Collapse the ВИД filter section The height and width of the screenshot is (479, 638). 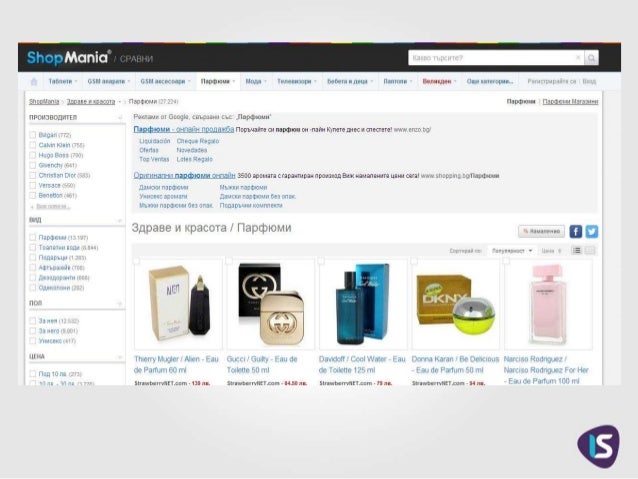(x=120, y=220)
